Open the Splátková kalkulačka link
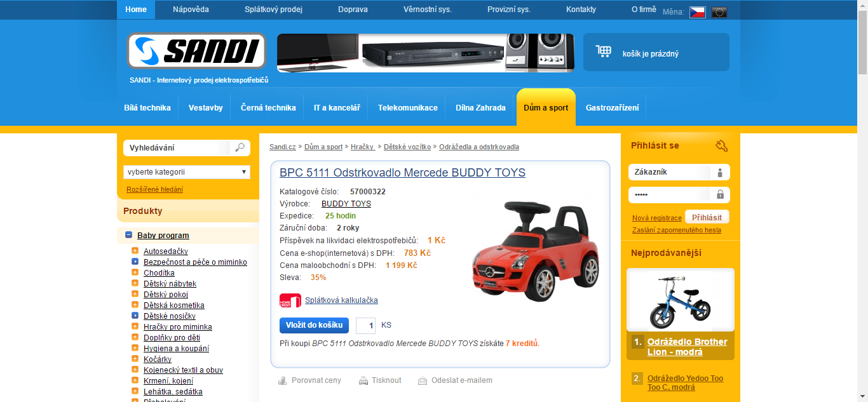The image size is (868, 402). tap(341, 300)
